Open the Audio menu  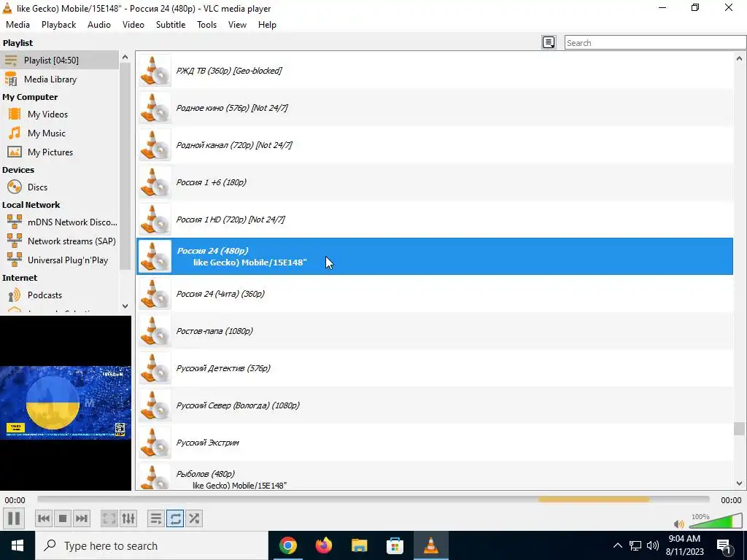pos(99,25)
